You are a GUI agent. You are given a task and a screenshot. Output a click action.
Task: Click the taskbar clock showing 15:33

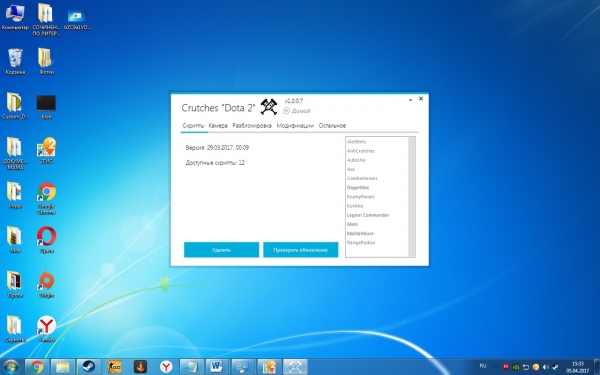[577, 367]
